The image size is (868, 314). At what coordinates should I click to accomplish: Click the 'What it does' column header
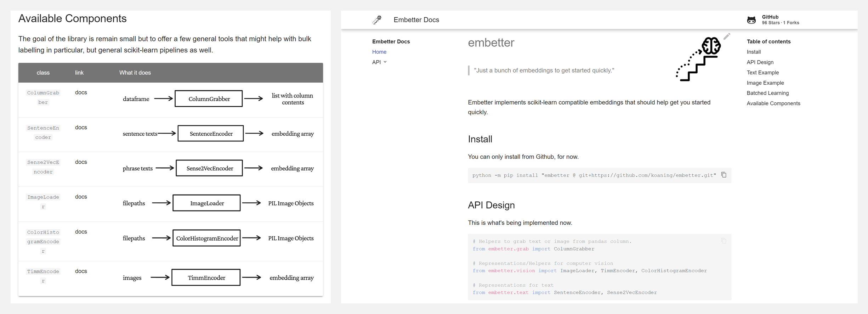tap(135, 73)
